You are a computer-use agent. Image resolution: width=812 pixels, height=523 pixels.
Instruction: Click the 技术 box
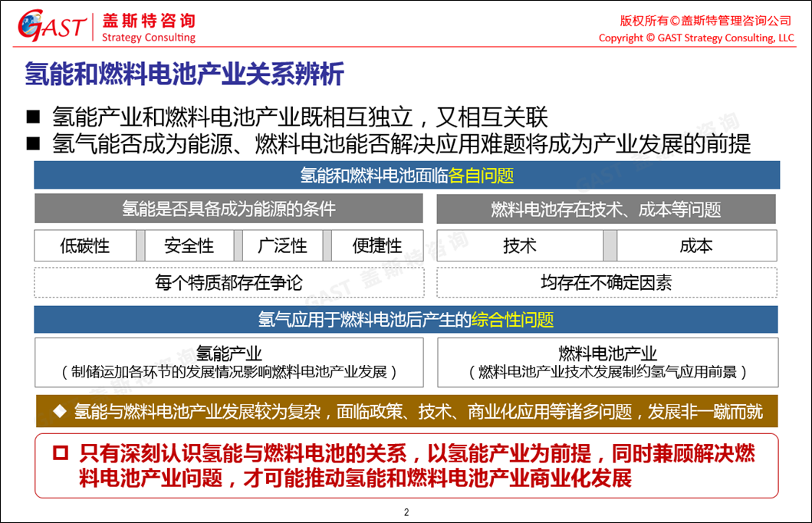pos(520,245)
